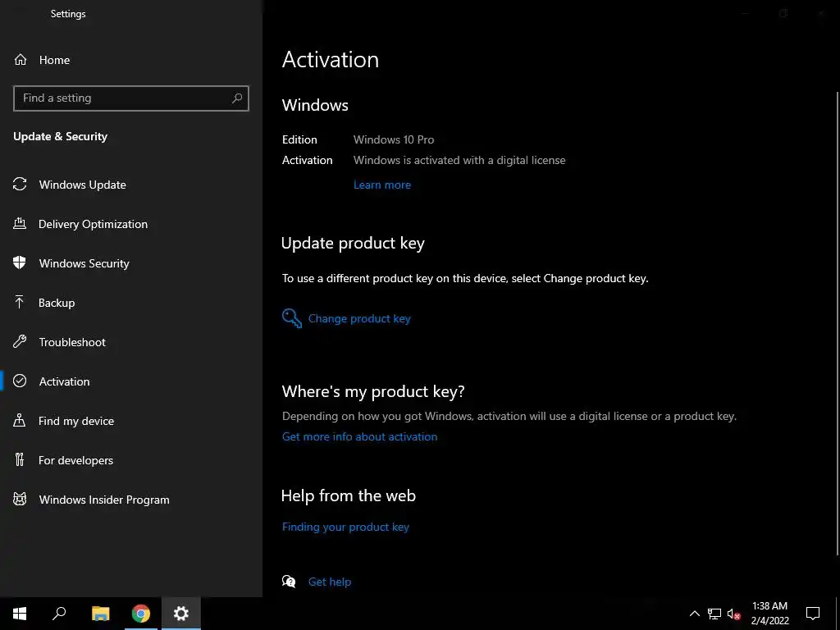Click the Update & Security heading
This screenshot has height=630, width=840.
(60, 136)
